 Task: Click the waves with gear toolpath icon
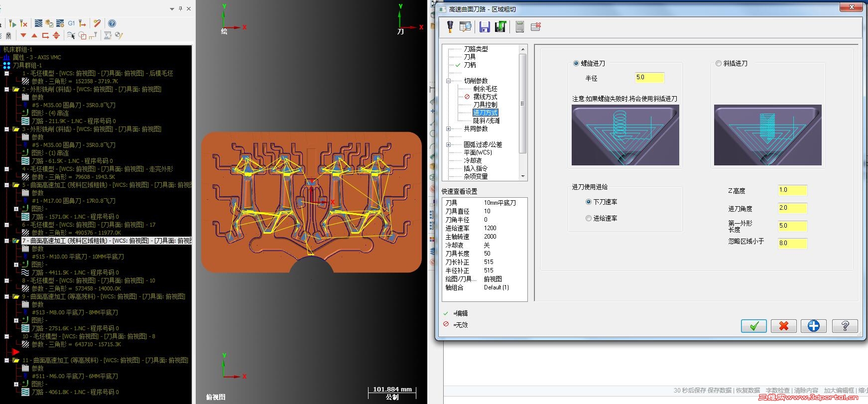click(60, 23)
